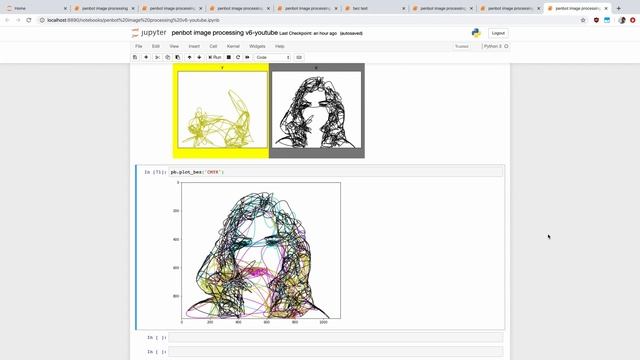Click the second empty code cell
The image size is (640, 360).
click(336, 351)
